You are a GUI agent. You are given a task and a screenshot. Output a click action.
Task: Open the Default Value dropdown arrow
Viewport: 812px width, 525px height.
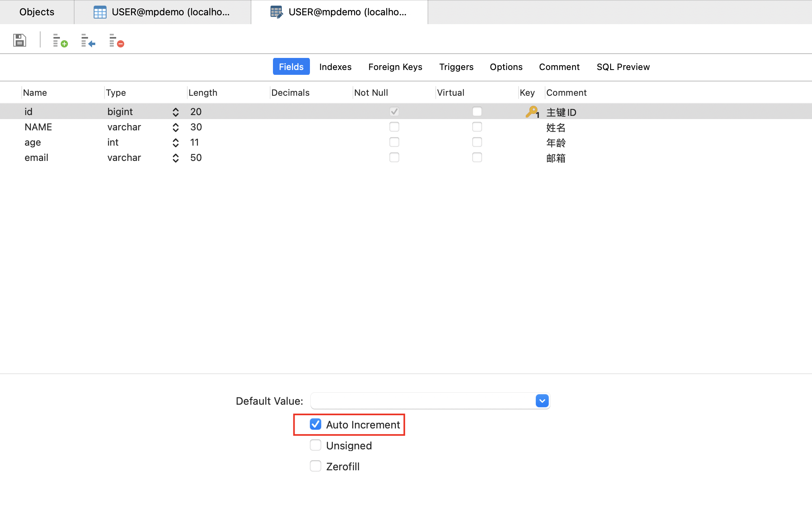click(x=542, y=401)
